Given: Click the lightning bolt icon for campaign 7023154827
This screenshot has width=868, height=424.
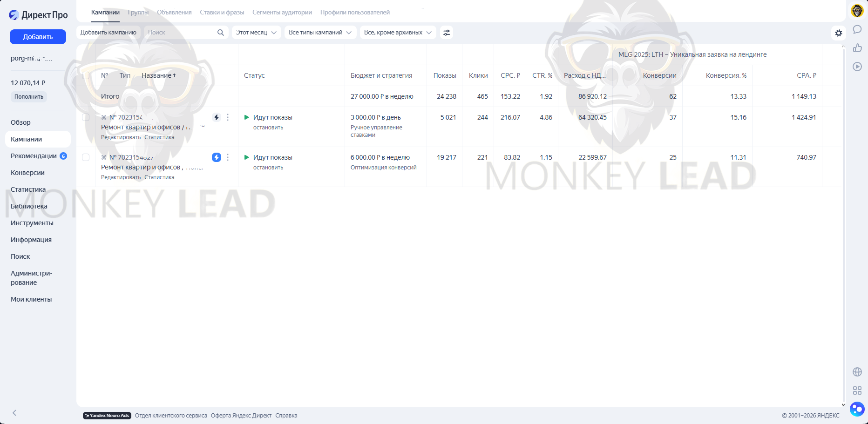Looking at the screenshot, I should [x=217, y=157].
